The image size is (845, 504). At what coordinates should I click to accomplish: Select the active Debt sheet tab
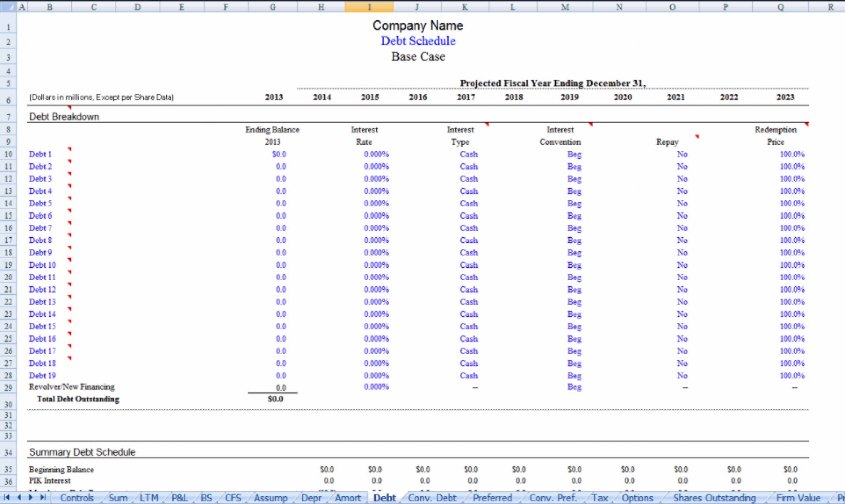[x=385, y=498]
